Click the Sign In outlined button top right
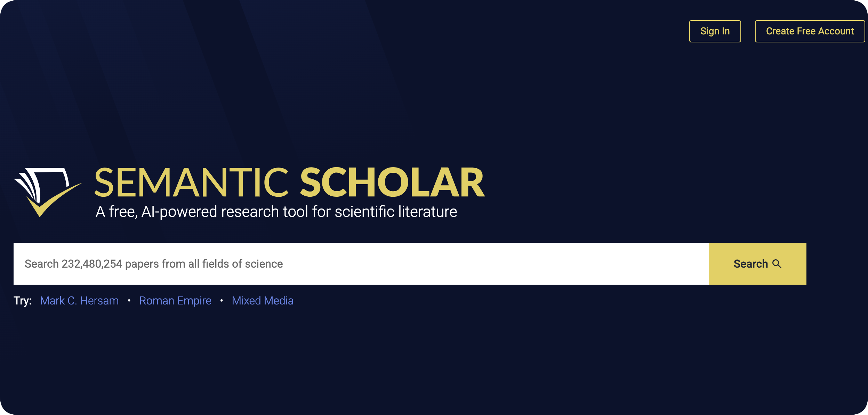Screen dimensions: 868x415 pos(715,31)
